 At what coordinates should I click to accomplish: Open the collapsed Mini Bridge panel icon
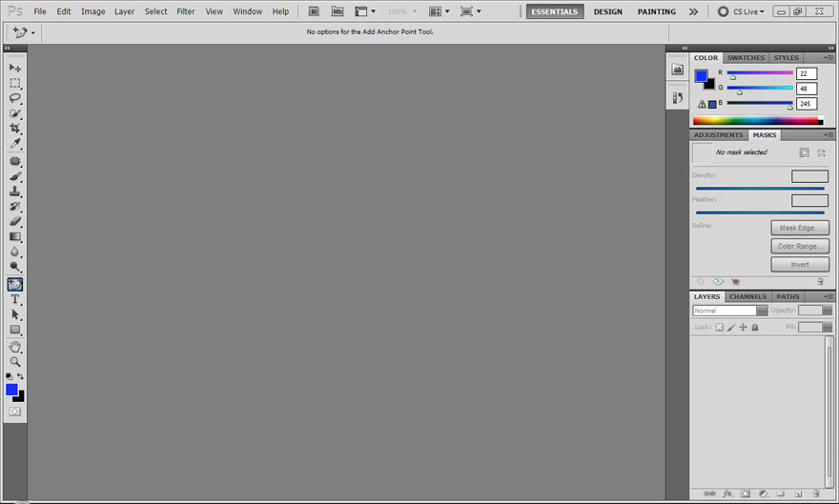click(x=678, y=70)
